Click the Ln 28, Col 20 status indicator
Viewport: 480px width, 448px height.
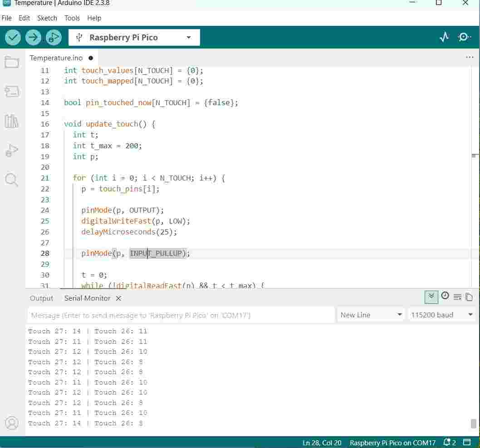coord(322,443)
